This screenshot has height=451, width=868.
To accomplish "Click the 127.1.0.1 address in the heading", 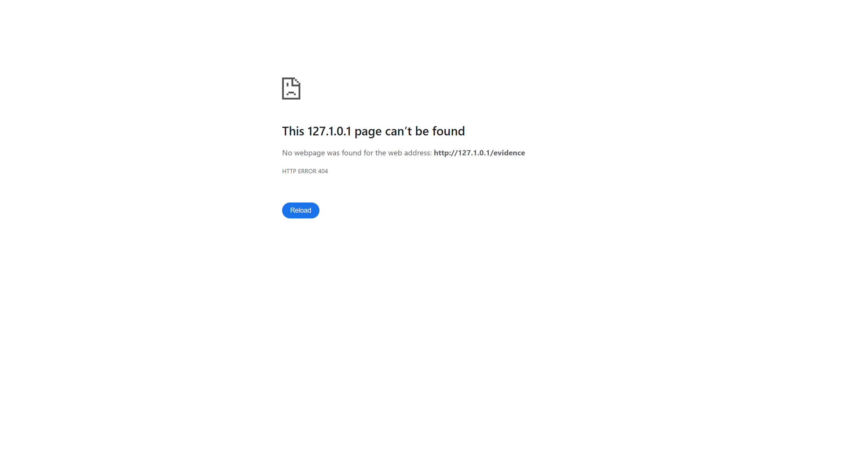I will 329,131.
